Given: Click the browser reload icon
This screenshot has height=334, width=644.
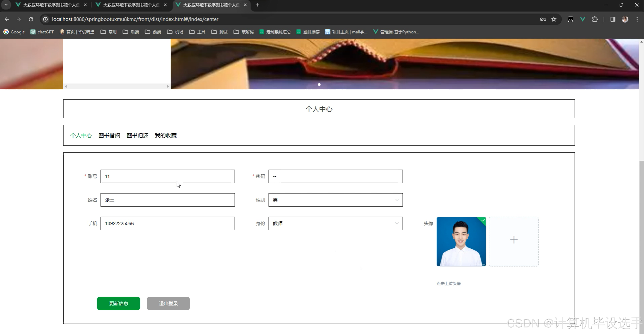Looking at the screenshot, I should [31, 19].
